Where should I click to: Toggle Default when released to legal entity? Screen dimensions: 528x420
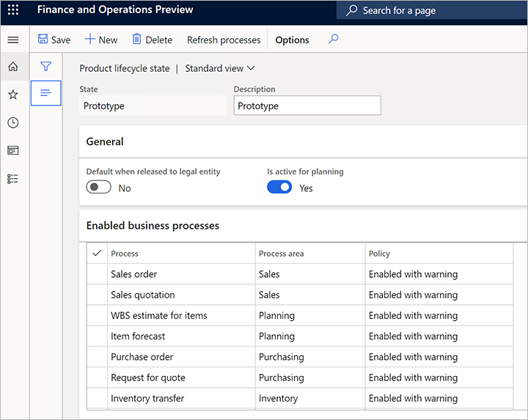[99, 188]
